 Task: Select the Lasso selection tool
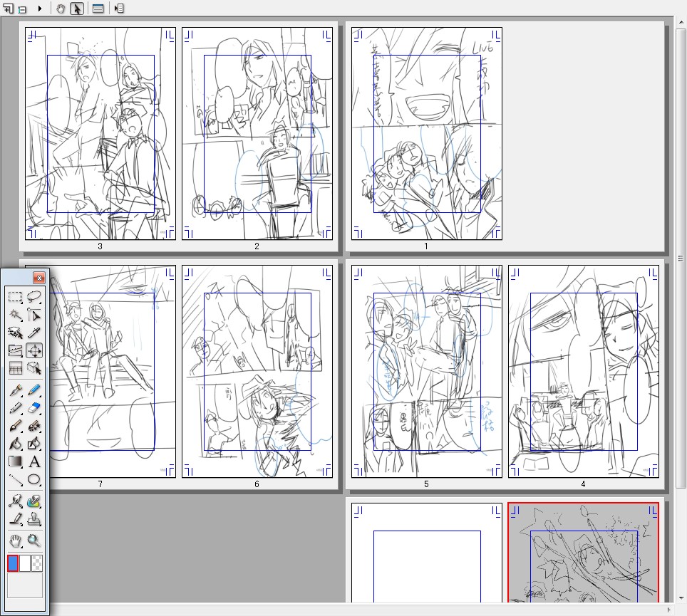click(34, 297)
